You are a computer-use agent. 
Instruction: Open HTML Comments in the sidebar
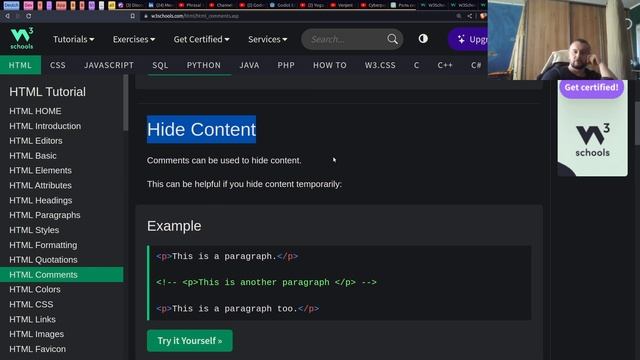click(x=62, y=275)
